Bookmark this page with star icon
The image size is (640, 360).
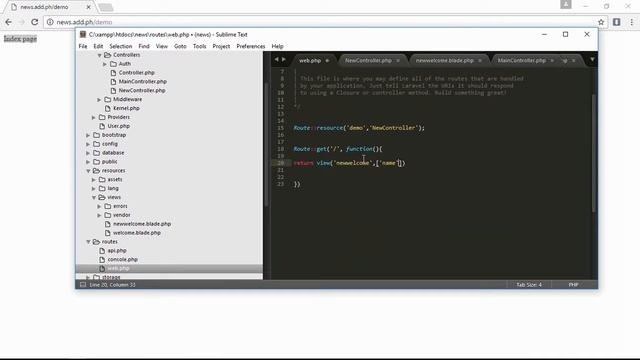click(x=601, y=22)
